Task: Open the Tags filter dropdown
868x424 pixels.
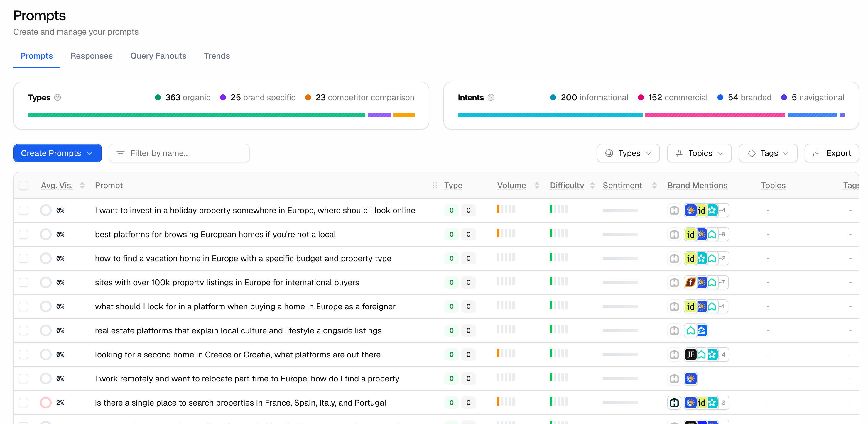Action: pos(768,153)
